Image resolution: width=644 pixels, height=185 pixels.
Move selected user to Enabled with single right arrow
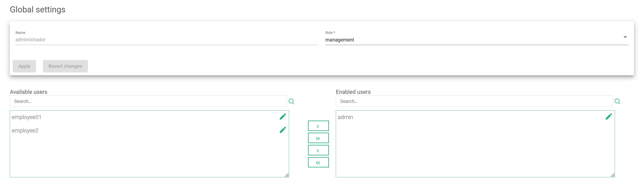coord(318,126)
